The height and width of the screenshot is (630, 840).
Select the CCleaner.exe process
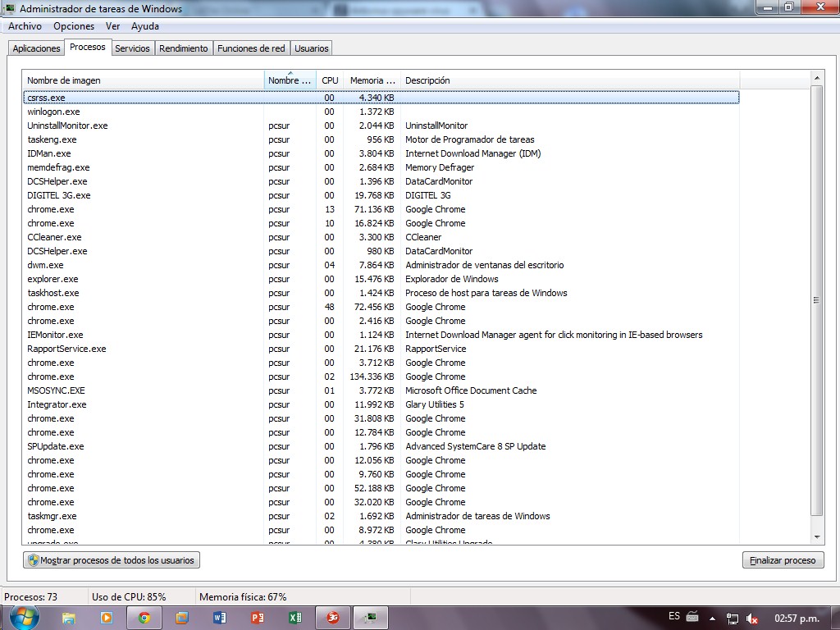tap(381, 237)
